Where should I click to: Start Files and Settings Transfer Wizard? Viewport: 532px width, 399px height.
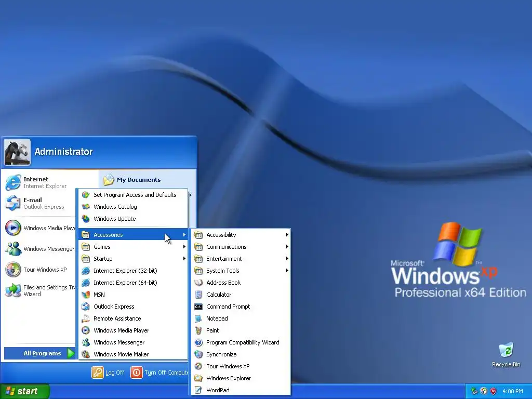coord(40,290)
